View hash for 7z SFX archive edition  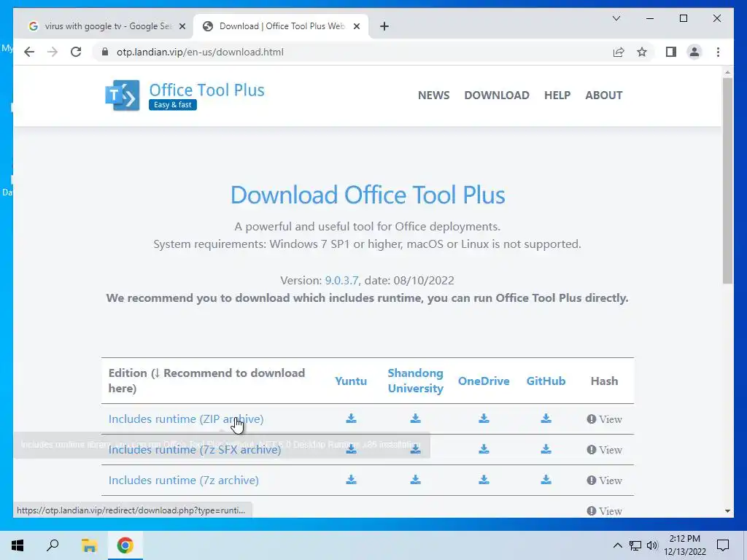pos(605,449)
